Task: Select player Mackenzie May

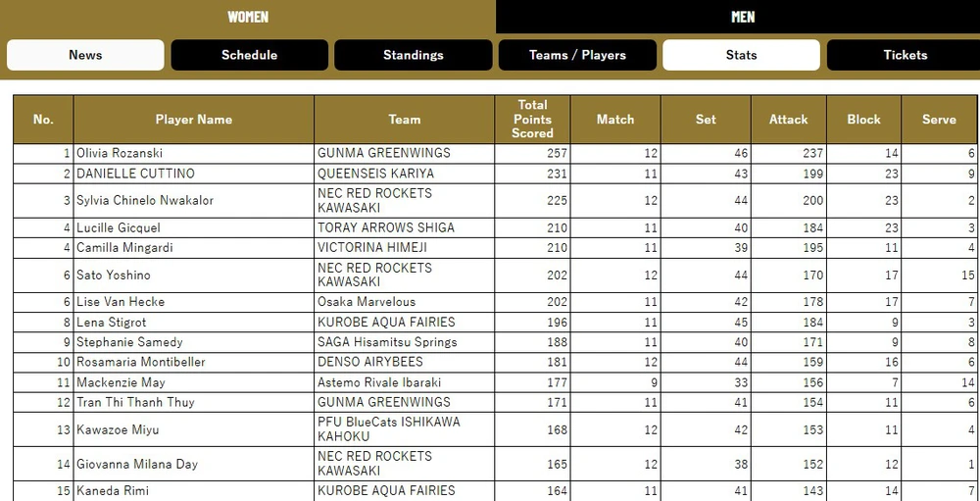Action: (121, 382)
